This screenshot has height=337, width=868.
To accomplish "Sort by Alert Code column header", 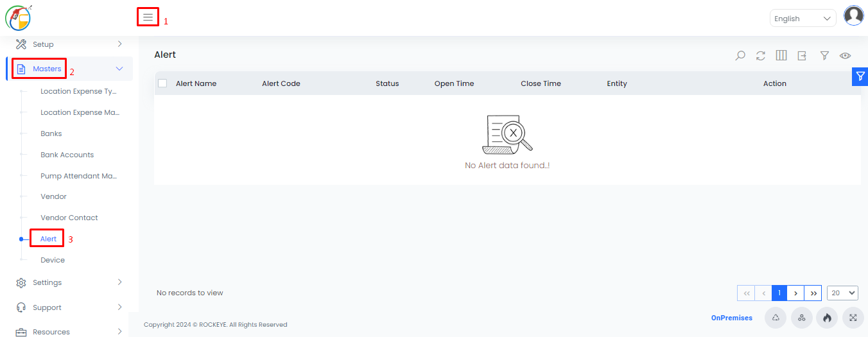I will (x=281, y=83).
